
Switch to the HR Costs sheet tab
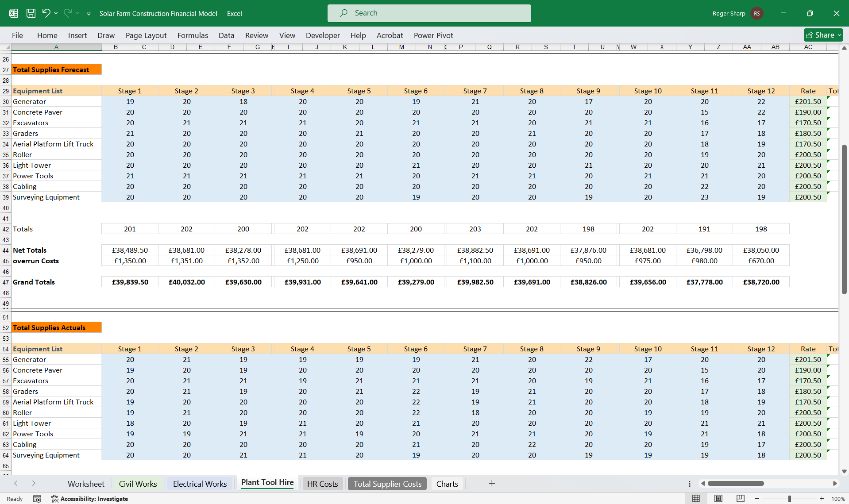pos(322,484)
